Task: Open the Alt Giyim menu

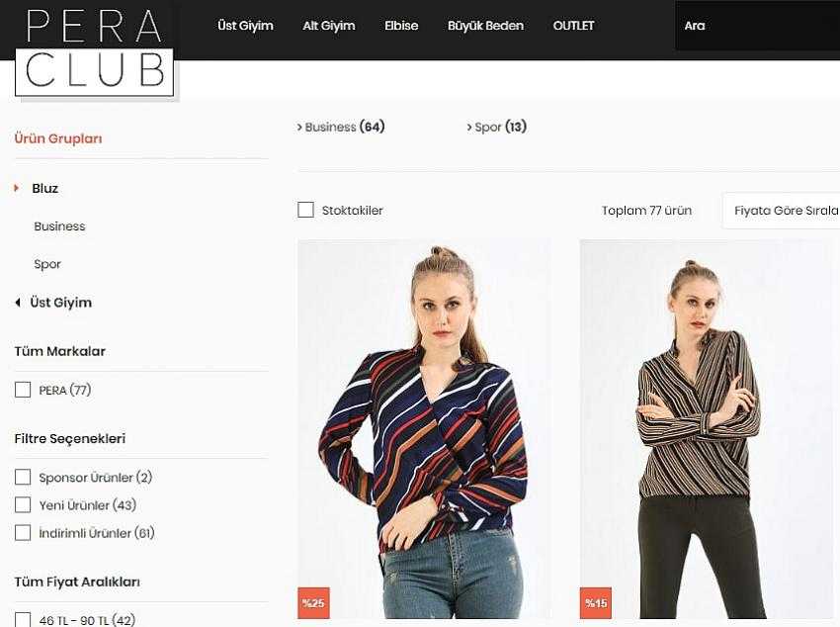Action: click(329, 26)
